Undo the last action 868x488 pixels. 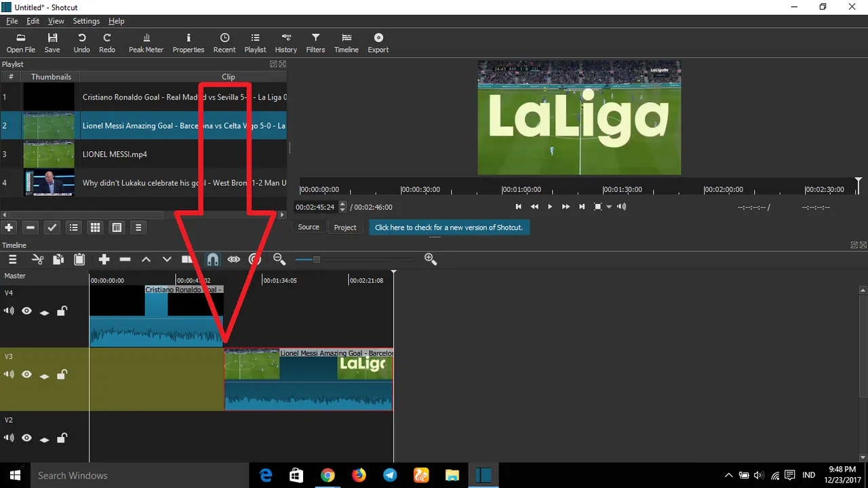[81, 43]
